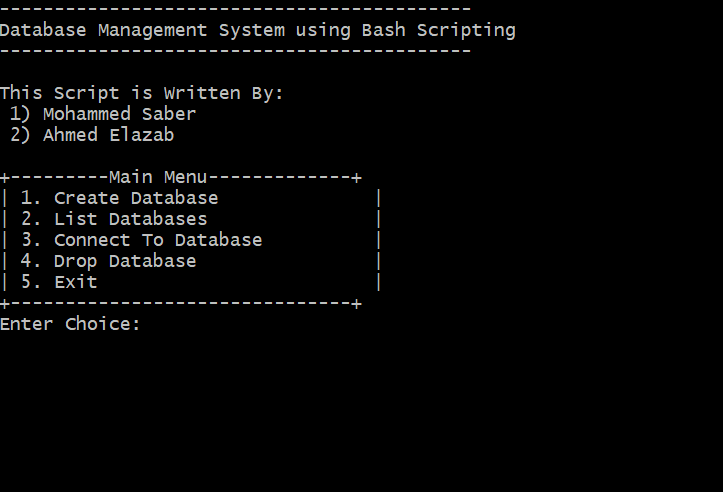Select the author name Mohammed Saber
The image size is (723, 492).
(x=119, y=114)
